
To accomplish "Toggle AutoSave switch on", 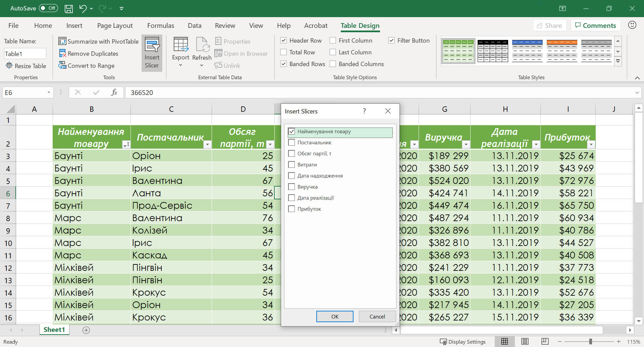I will [x=48, y=8].
